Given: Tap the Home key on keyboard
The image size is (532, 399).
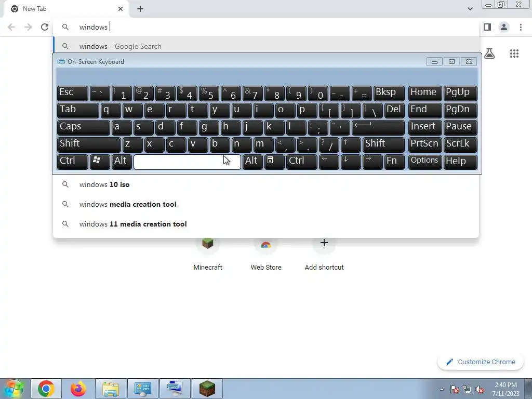Looking at the screenshot, I should 425,93.
